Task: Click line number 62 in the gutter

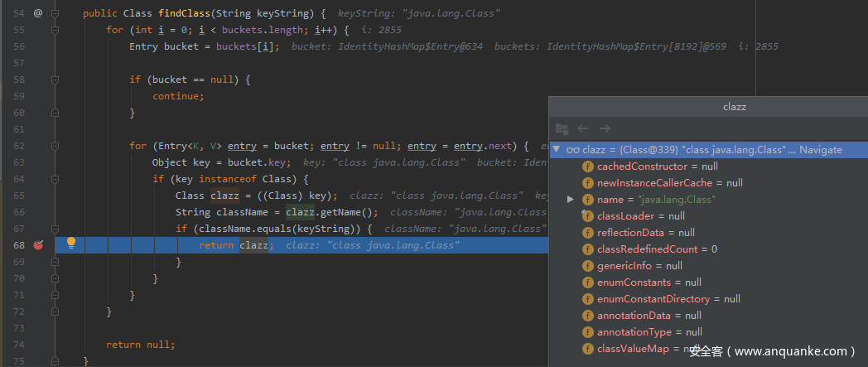Action: (18, 146)
